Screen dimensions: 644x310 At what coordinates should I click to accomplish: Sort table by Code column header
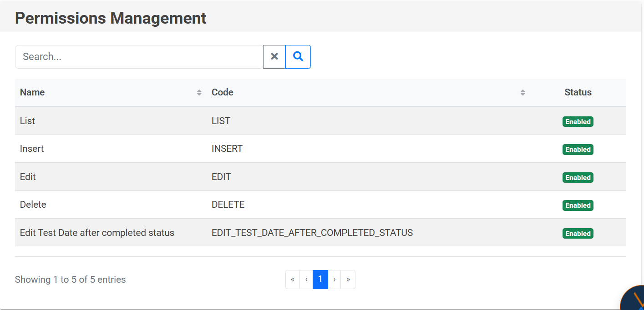tap(223, 93)
